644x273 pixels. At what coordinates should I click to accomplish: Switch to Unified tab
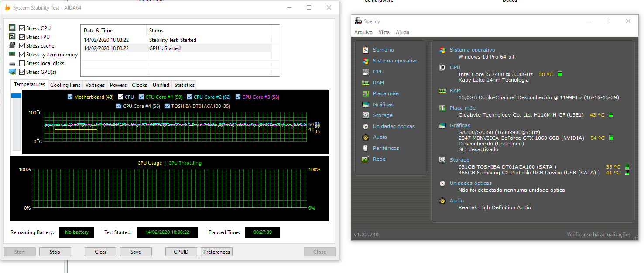pyautogui.click(x=161, y=85)
